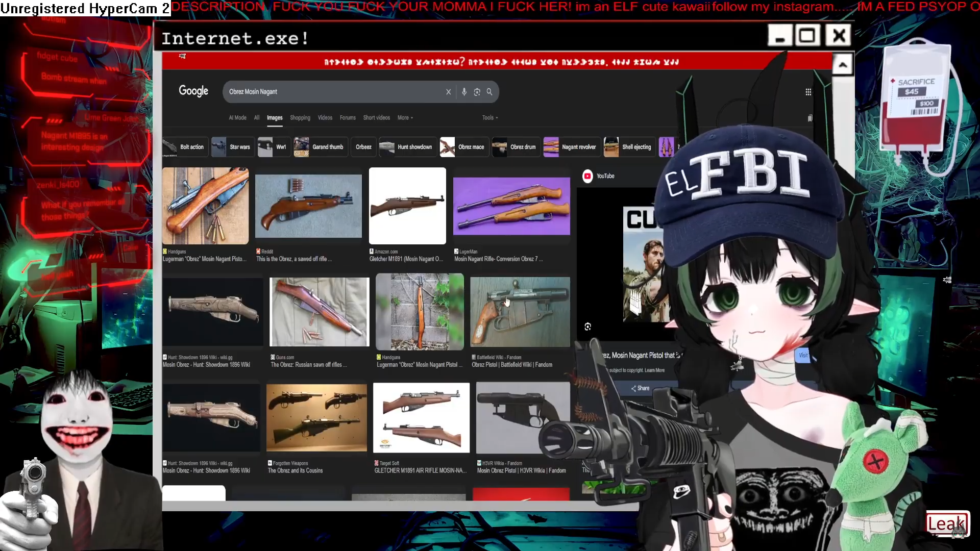Select the Nagant revolver filter chip
Viewport: 980px width, 551px height.
(x=571, y=147)
